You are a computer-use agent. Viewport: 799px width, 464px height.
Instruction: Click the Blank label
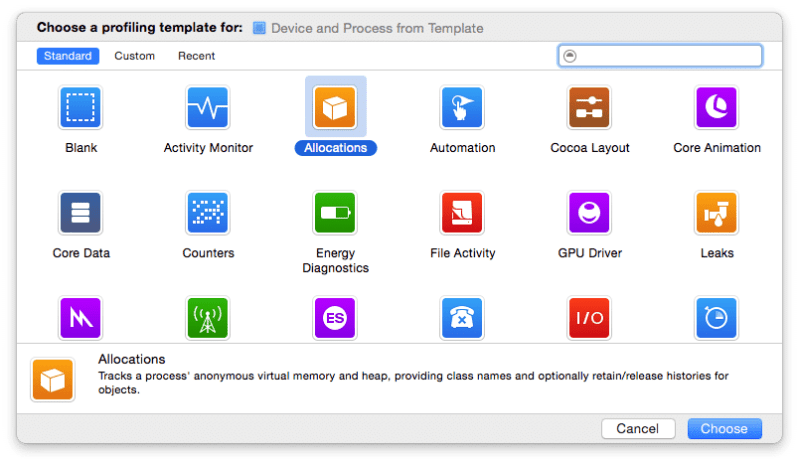81,148
